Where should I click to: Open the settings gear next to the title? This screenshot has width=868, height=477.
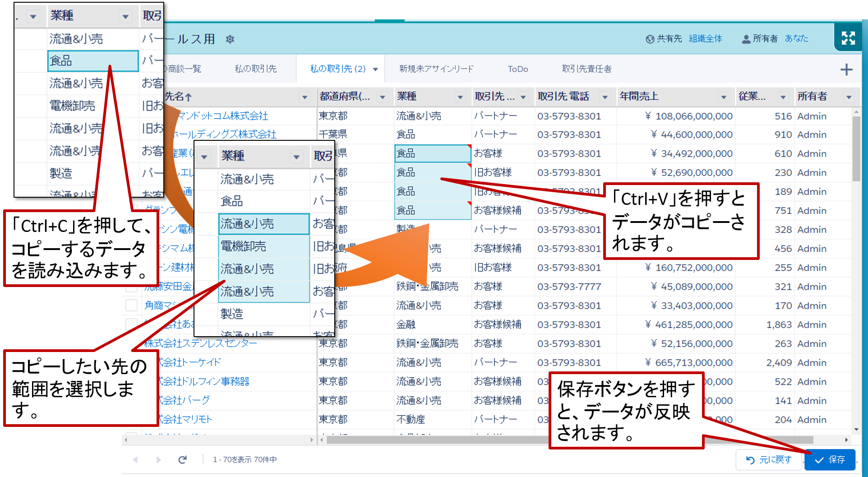230,39
